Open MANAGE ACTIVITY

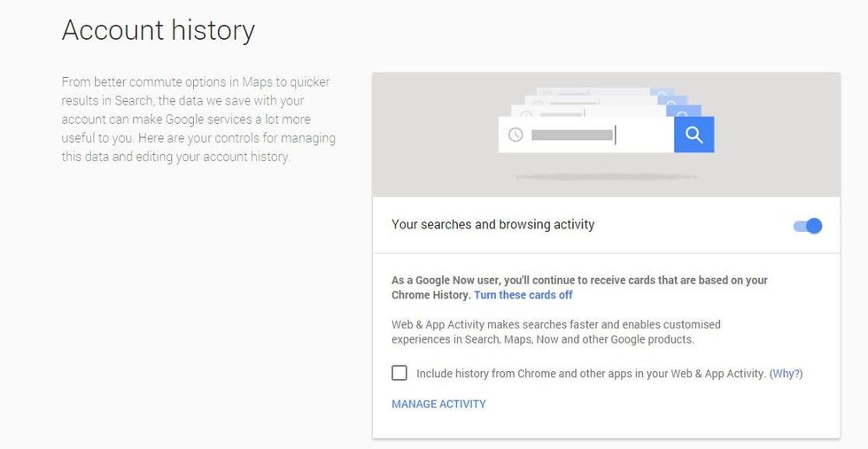coord(438,404)
